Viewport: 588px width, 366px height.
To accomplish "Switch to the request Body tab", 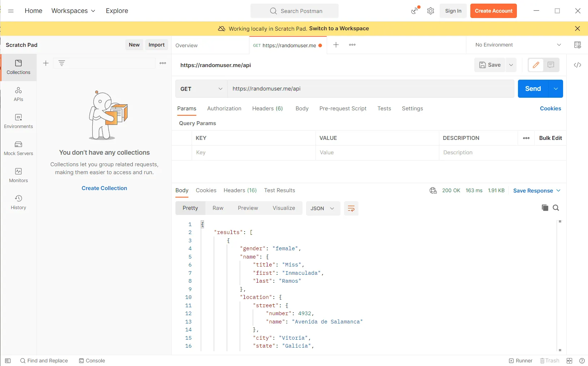I will 302,109.
